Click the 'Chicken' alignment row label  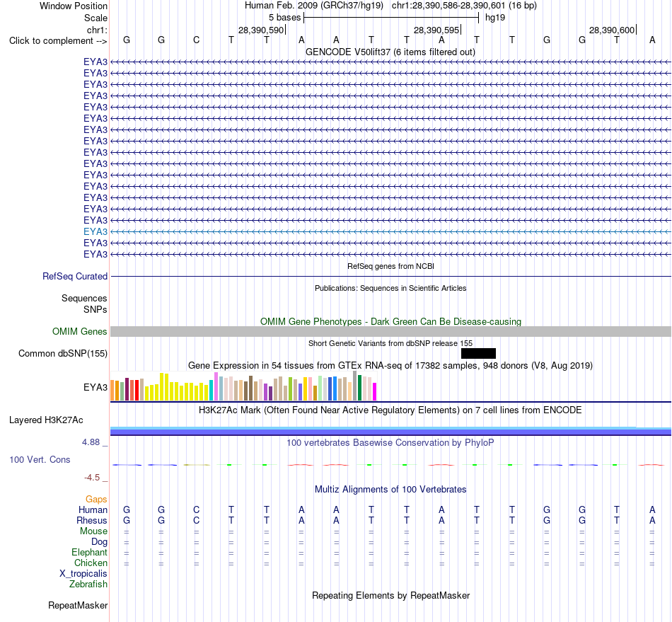click(91, 563)
